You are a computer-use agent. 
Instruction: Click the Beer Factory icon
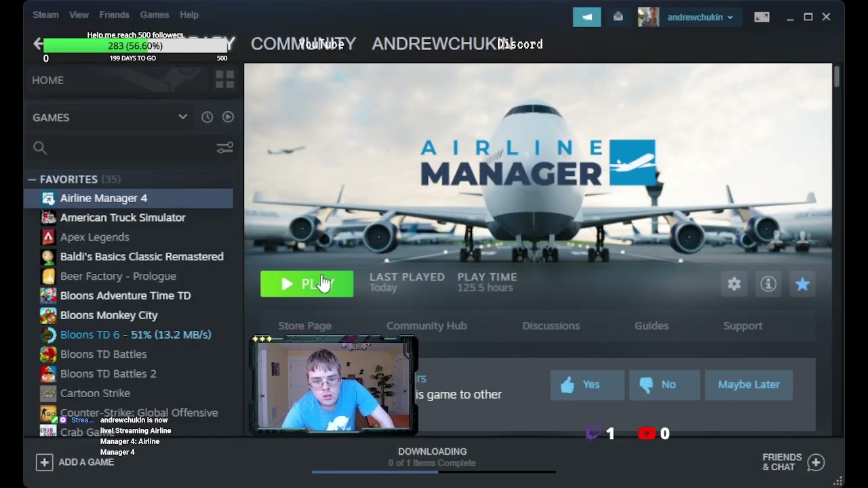tap(48, 276)
